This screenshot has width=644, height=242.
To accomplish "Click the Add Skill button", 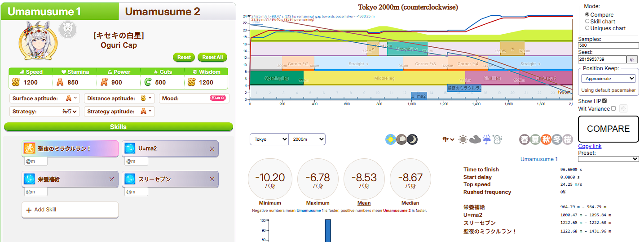I will tap(70, 210).
